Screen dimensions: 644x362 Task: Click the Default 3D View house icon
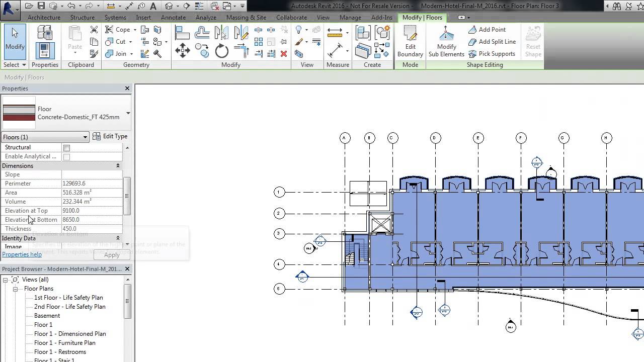coord(169,6)
